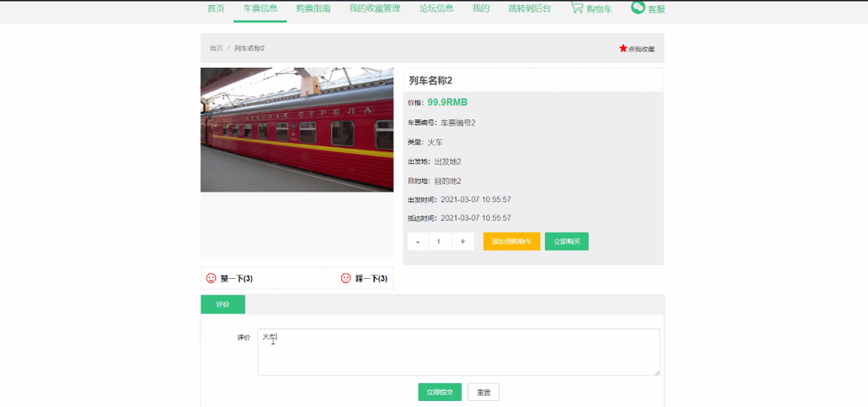Click the red star favorite icon
This screenshot has height=407, width=868.
tap(623, 48)
